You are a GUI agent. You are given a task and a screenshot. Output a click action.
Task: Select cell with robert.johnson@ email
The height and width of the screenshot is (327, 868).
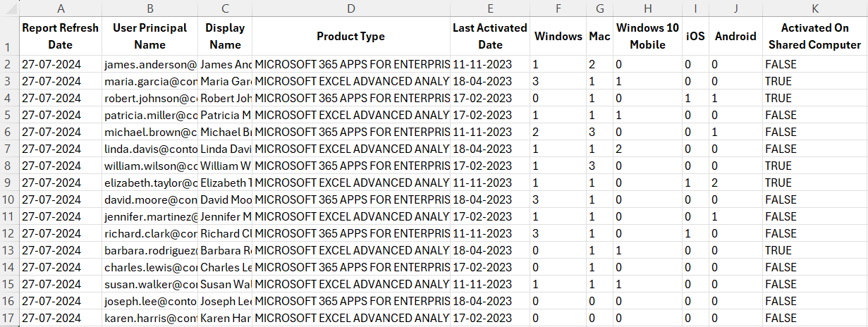(149, 98)
